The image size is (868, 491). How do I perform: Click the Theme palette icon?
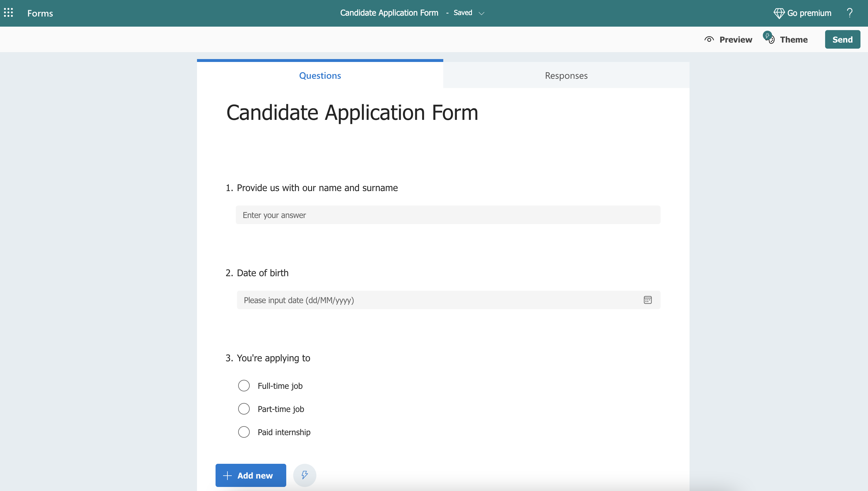coord(769,37)
